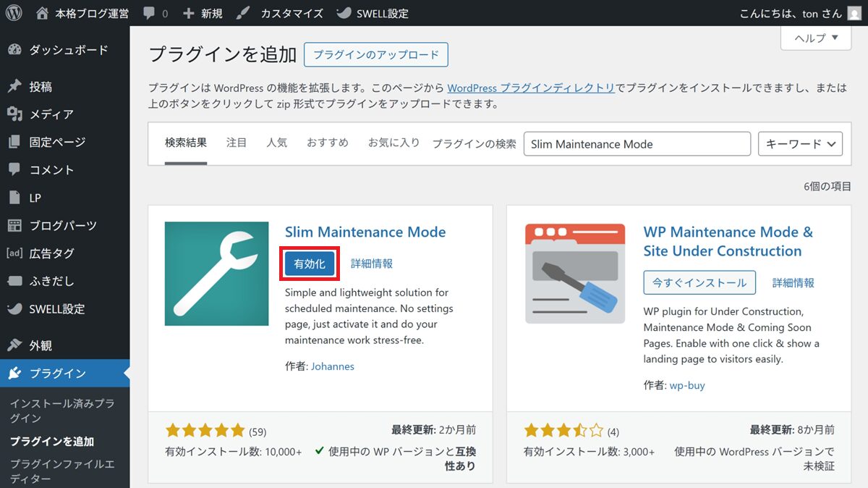Viewport: 868px width, 488px height.
Task: Click the user avatar next to ton さん
Action: pyautogui.click(x=854, y=13)
